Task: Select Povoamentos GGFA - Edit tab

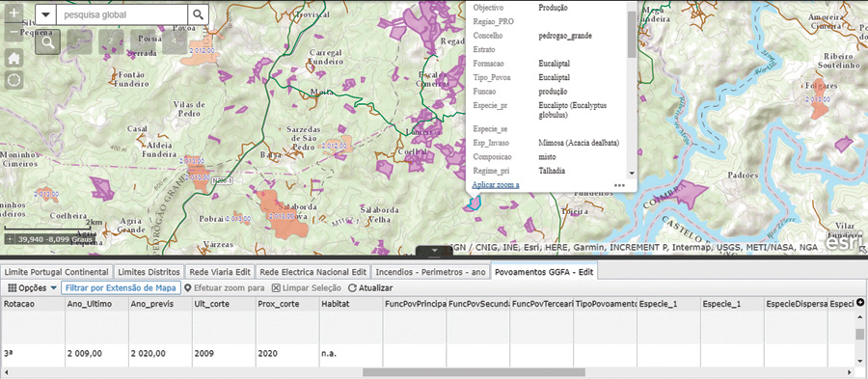Action: pos(544,272)
